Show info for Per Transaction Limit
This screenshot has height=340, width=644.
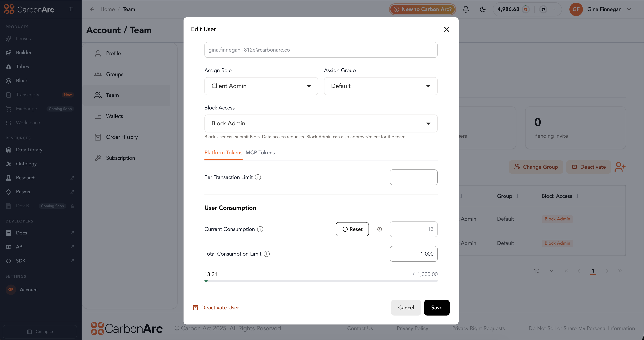(x=258, y=177)
